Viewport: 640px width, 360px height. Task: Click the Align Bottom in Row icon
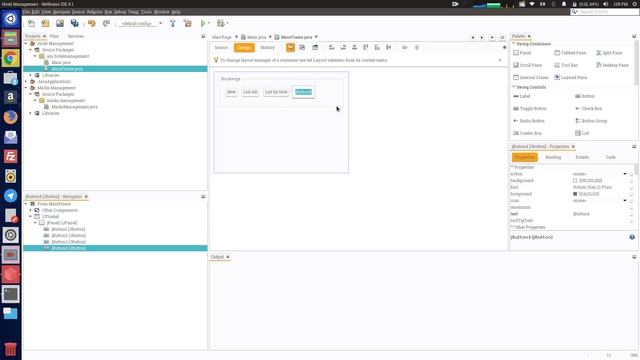377,47
